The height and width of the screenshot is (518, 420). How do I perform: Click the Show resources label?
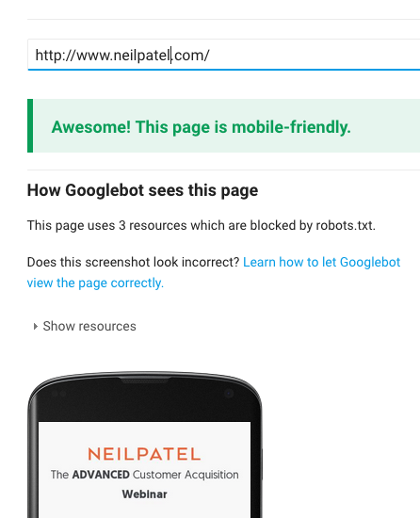point(89,327)
